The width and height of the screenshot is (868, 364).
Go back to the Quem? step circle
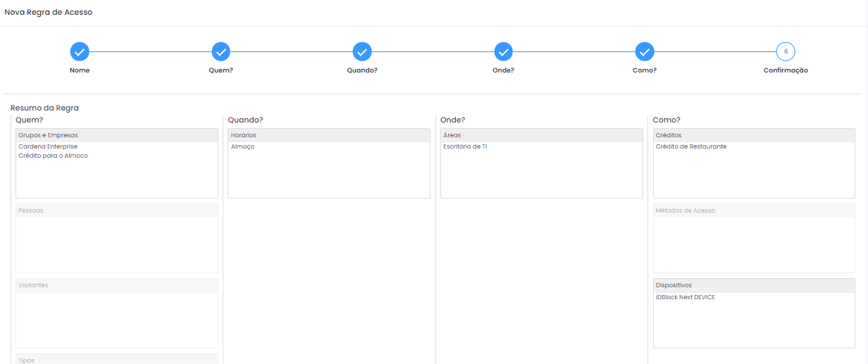click(x=221, y=51)
